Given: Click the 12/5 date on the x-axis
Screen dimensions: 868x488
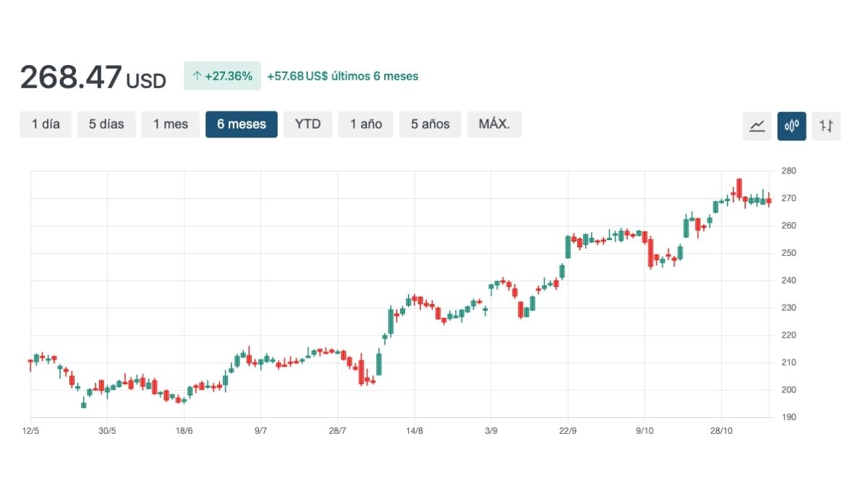Looking at the screenshot, I should (31, 431).
